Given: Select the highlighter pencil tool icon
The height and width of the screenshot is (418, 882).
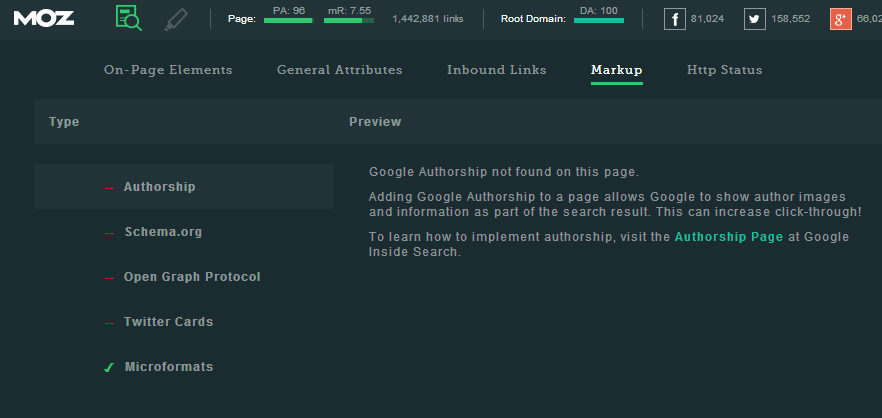Looking at the screenshot, I should (x=177, y=19).
